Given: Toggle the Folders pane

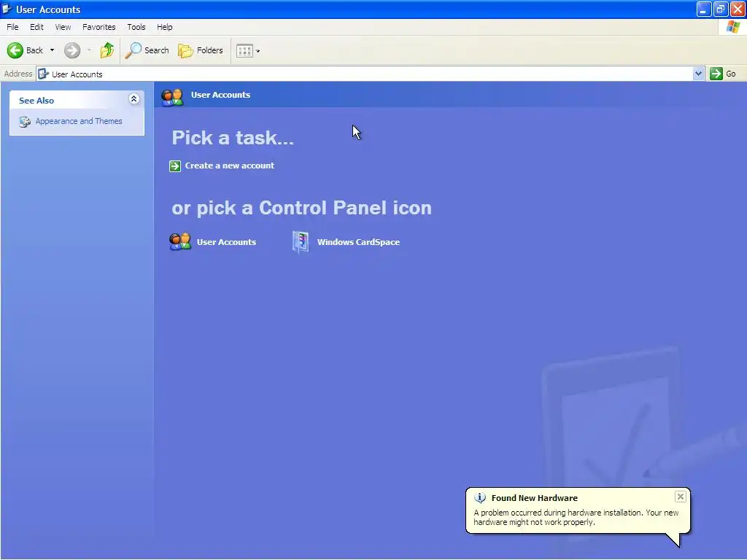Looking at the screenshot, I should tap(200, 50).
